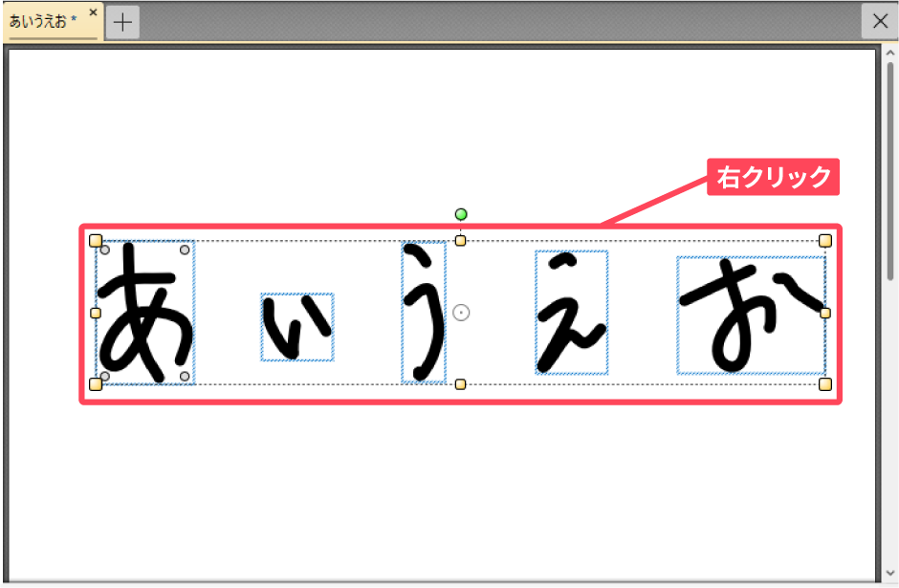Click the bottom-left corner resize handle
The height and width of the screenshot is (588, 899).
(96, 384)
